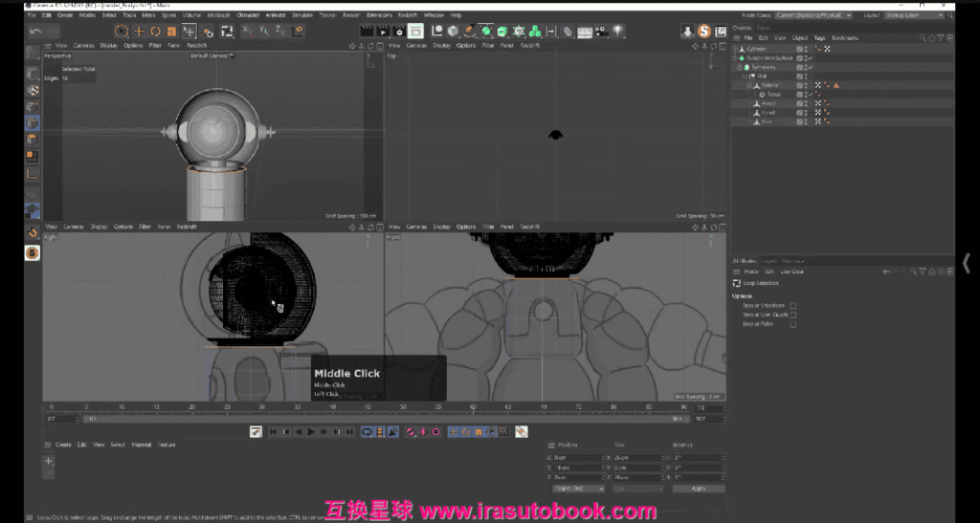This screenshot has height=523, width=980.
Task: Enable Stop at Non-Quads checkbox
Action: pos(793,316)
